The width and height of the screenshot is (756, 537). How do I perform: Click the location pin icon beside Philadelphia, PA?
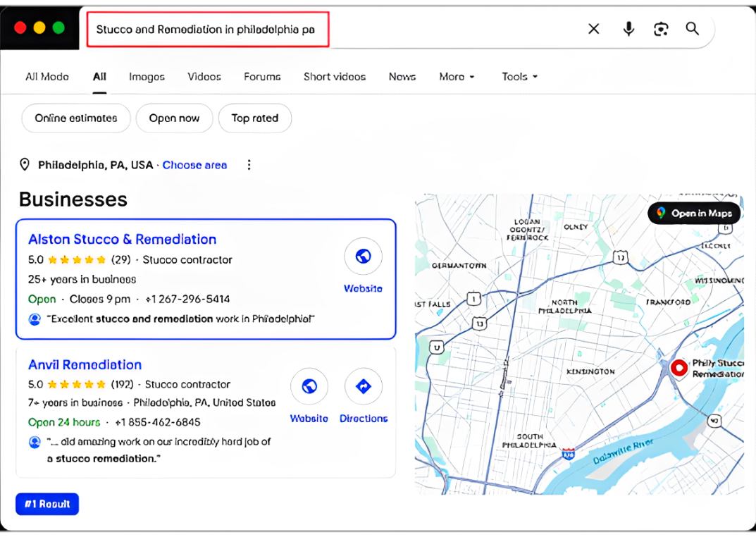[25, 164]
